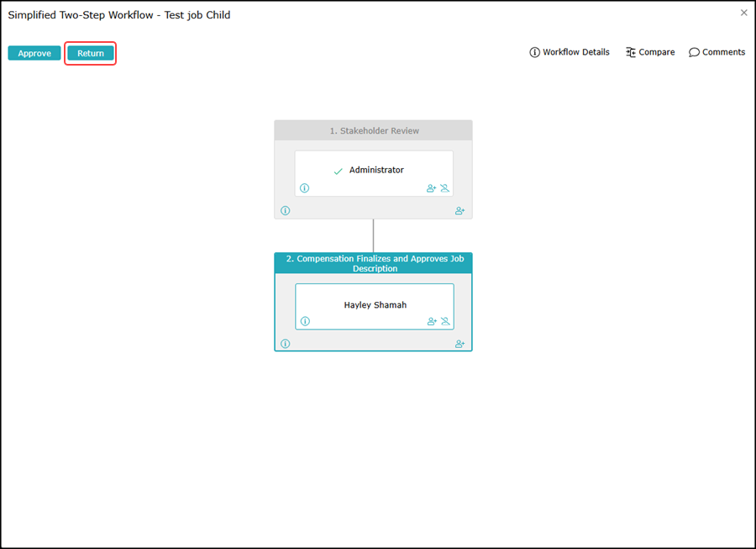
Task: Show info for Administrator approver card
Action: click(x=304, y=188)
